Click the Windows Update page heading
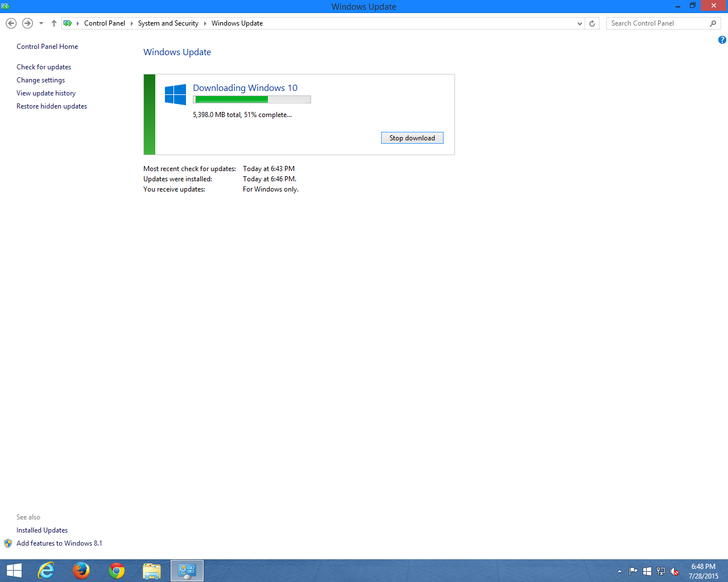 [x=177, y=52]
